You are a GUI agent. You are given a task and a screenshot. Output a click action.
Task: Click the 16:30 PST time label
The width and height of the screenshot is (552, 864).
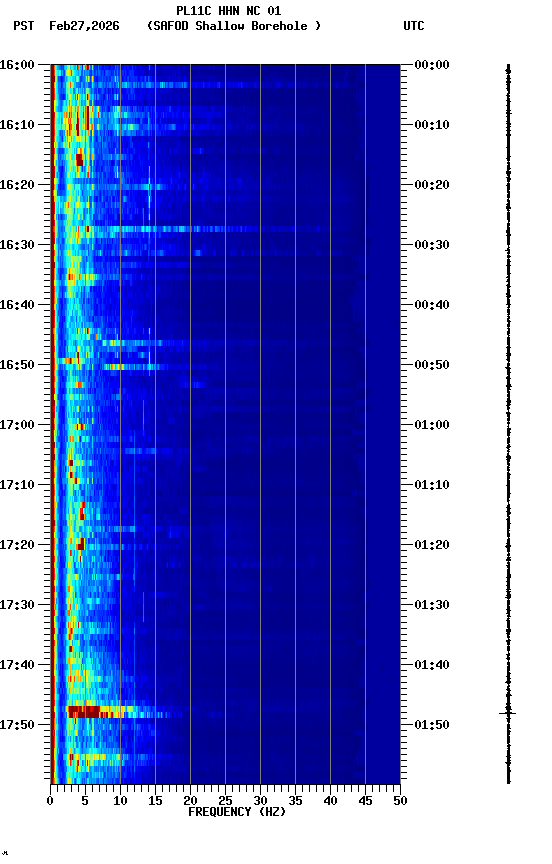17,245
